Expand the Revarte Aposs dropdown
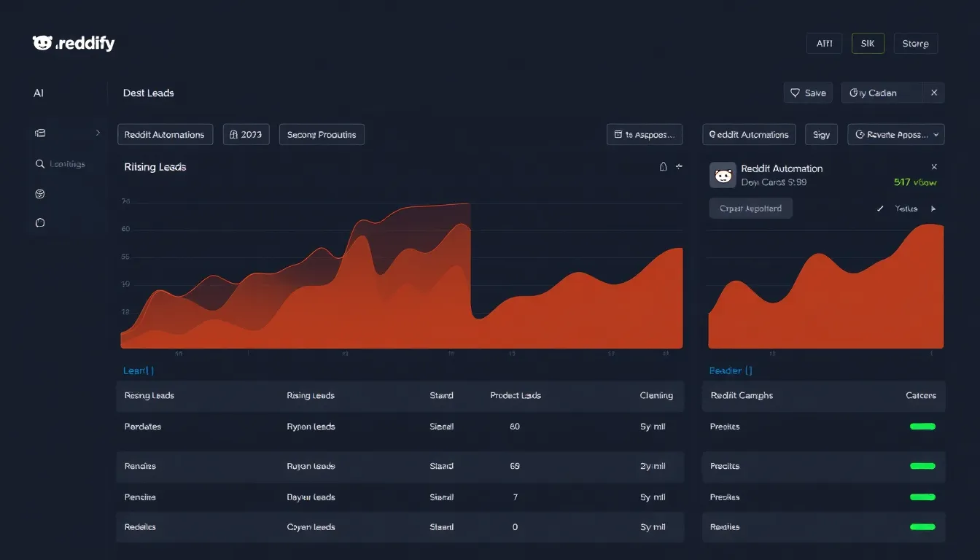980x560 pixels. point(895,134)
